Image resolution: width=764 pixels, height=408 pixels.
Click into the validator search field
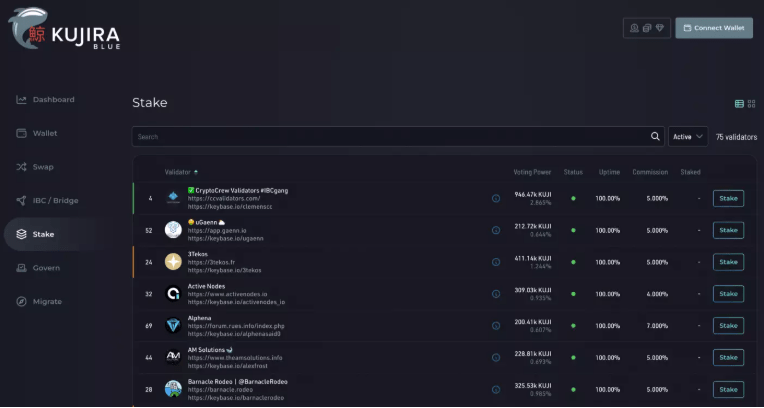point(390,136)
